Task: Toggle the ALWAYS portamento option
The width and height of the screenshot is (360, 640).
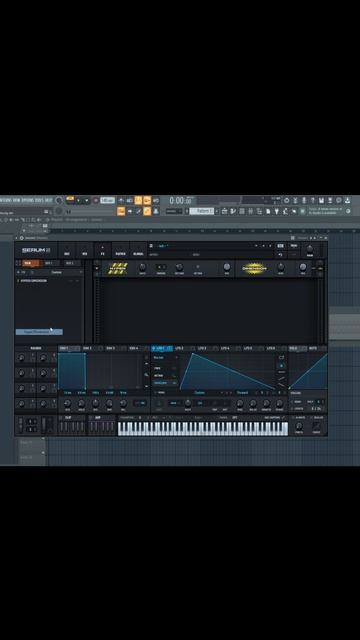Action: pos(299,418)
